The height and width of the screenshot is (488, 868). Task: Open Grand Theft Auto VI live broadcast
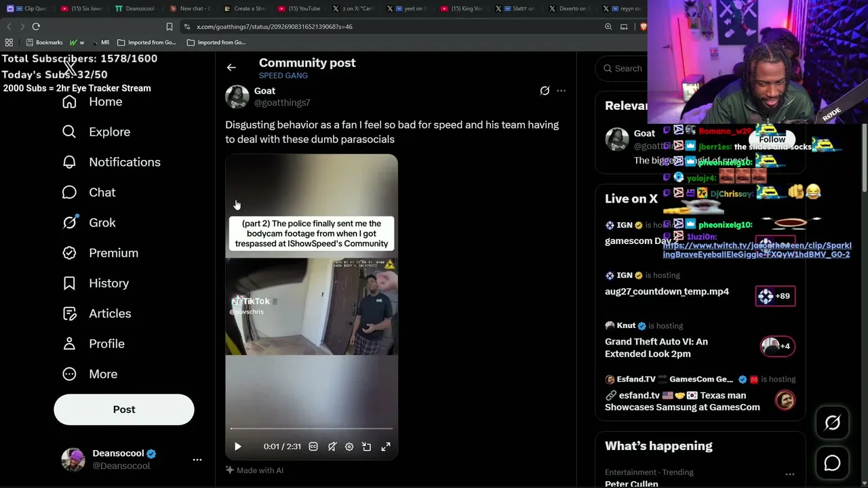click(656, 348)
